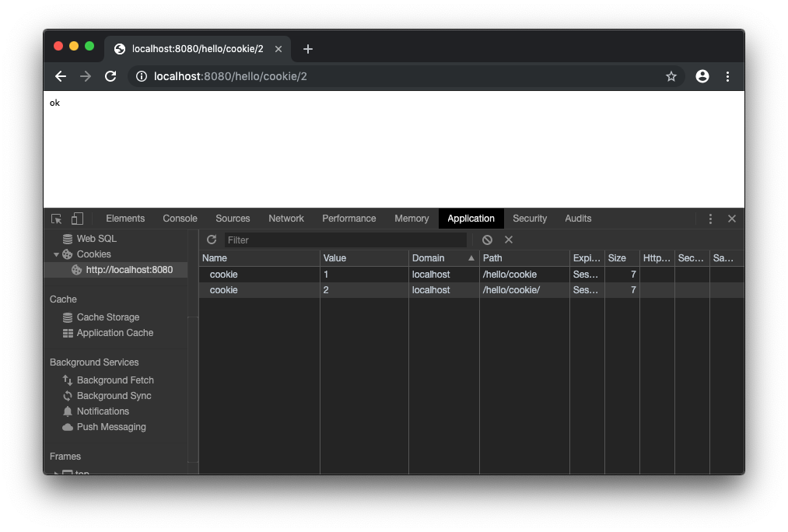Image resolution: width=788 pixels, height=532 pixels.
Task: Sort by the Value column header
Action: (364, 258)
